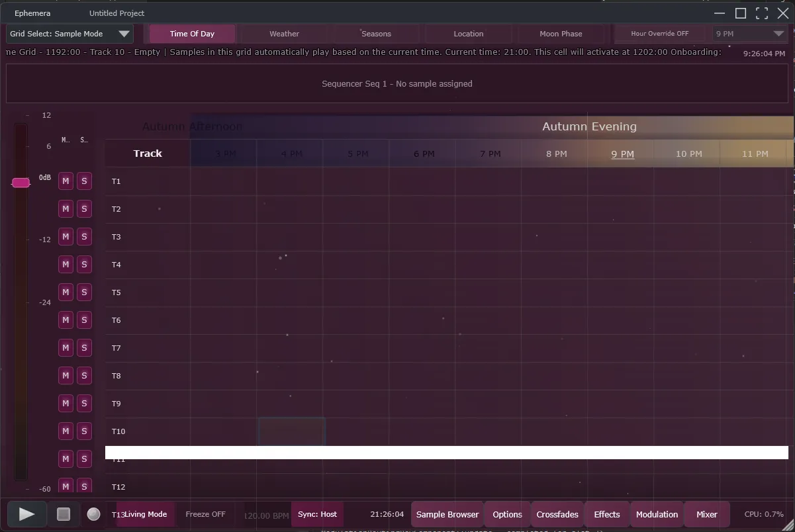Mute track T10
The image size is (795, 532).
coord(66,431)
